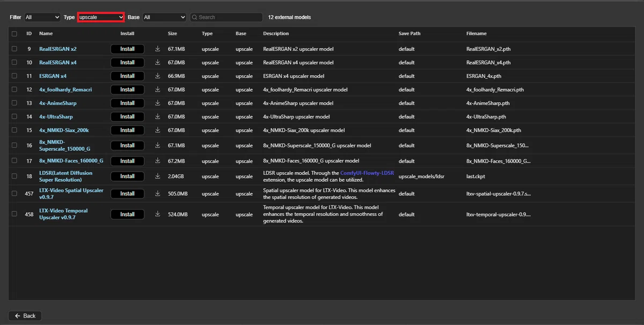Sort by the Filename column header
The image size is (644, 325).
[477, 34]
